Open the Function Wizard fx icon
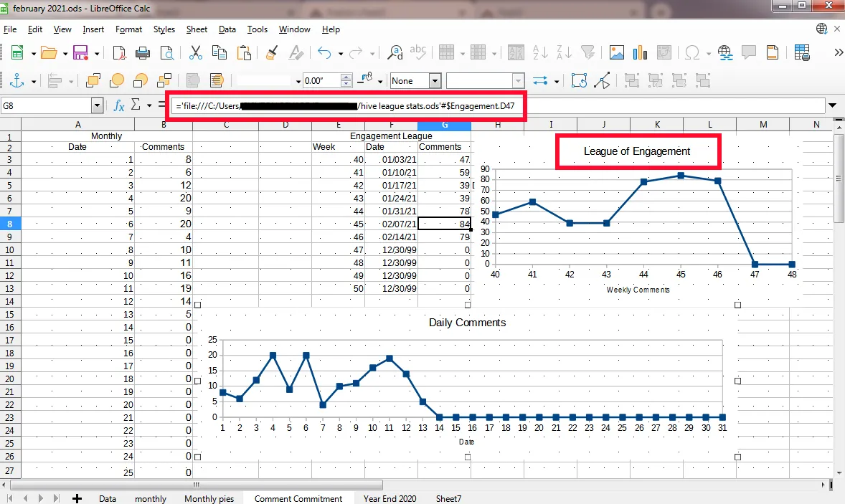 (119, 105)
